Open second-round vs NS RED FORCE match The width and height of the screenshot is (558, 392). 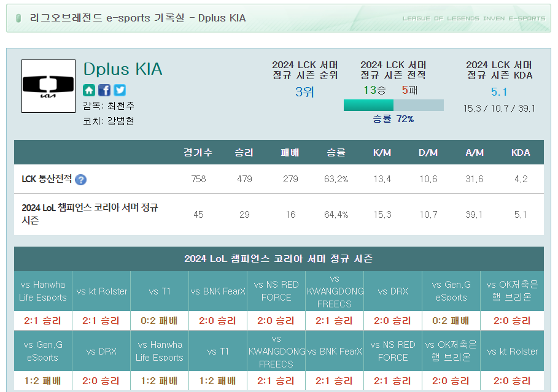tap(393, 351)
